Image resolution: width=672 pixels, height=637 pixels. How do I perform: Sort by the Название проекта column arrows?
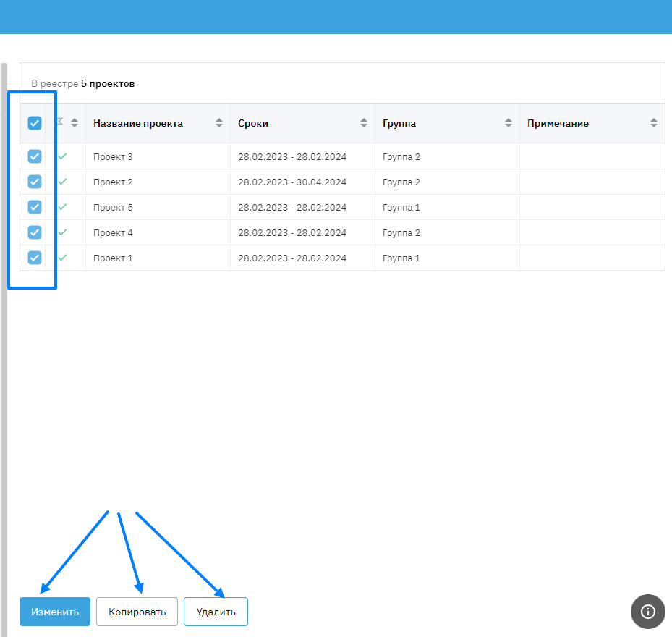219,123
